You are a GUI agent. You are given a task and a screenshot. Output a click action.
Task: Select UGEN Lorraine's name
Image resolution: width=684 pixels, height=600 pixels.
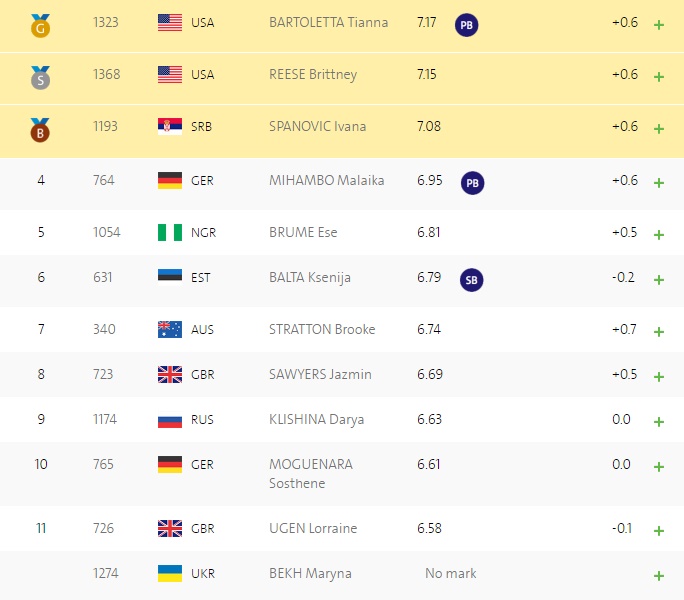click(313, 528)
